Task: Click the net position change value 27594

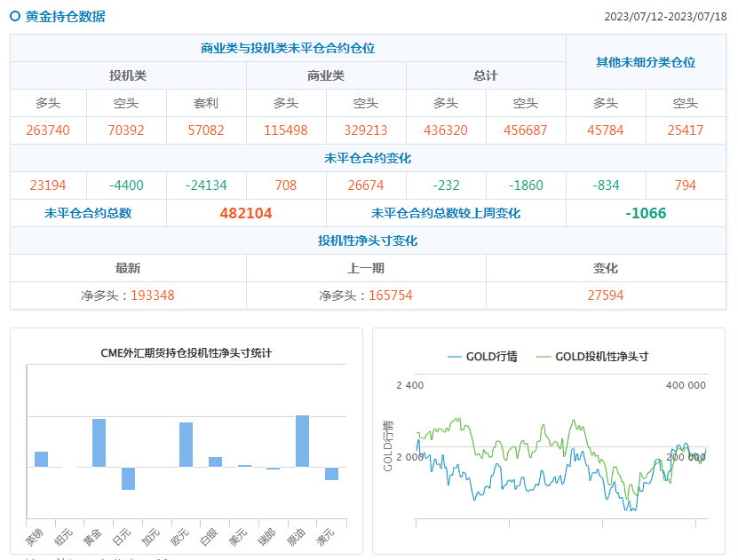Action: (x=606, y=295)
